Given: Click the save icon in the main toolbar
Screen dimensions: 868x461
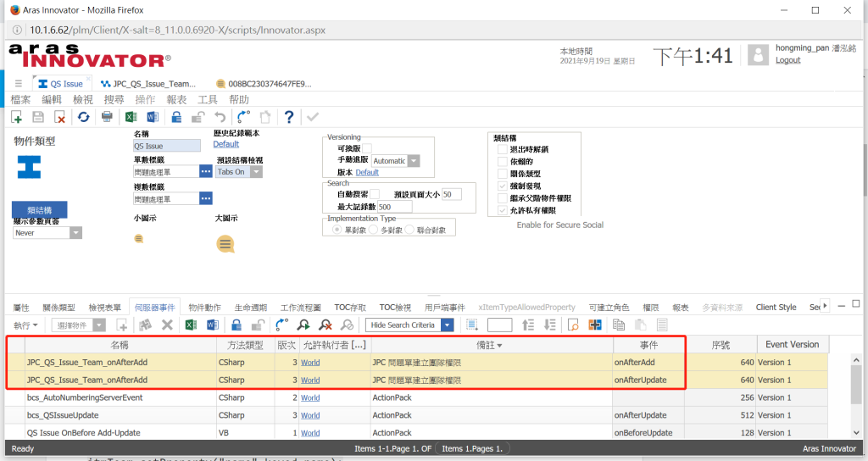Looking at the screenshot, I should (38, 117).
